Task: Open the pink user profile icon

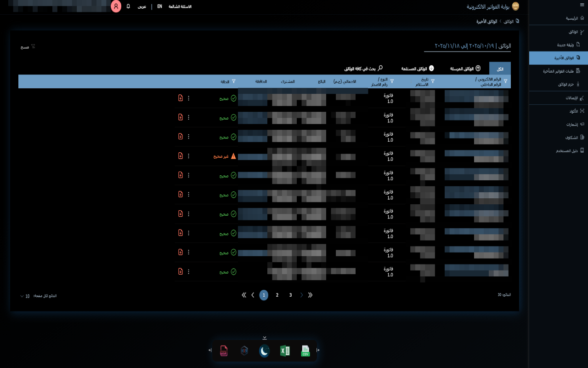Action: click(x=116, y=6)
